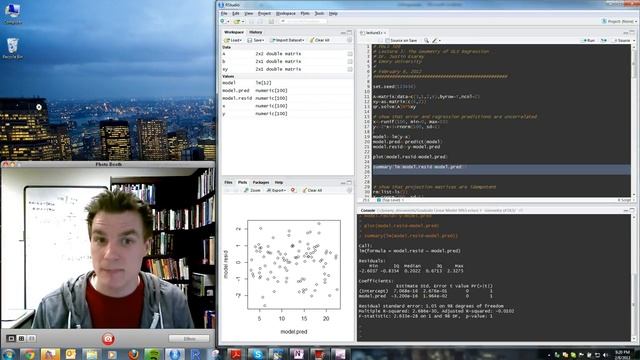The image size is (640, 360).
Task: Open OneNote from the taskbar
Action: click(x=299, y=354)
